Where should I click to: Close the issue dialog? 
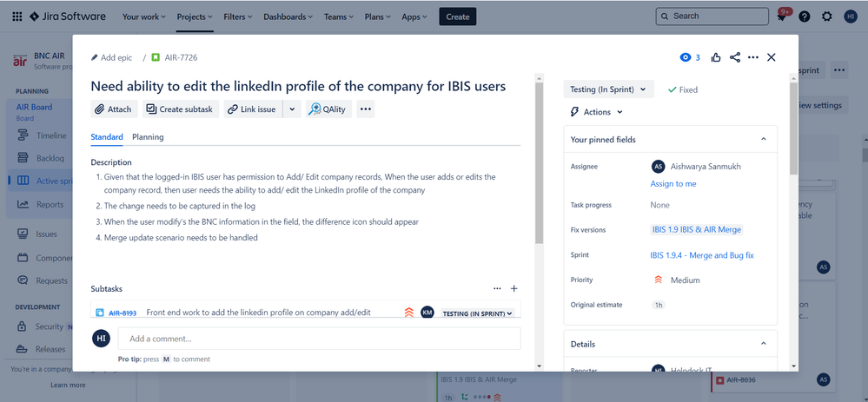coord(772,57)
